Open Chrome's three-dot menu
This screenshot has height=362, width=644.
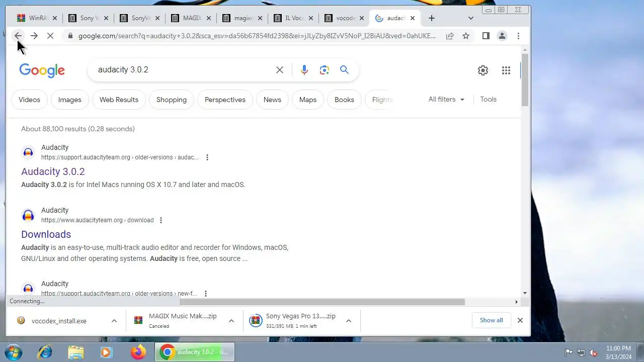click(x=518, y=36)
